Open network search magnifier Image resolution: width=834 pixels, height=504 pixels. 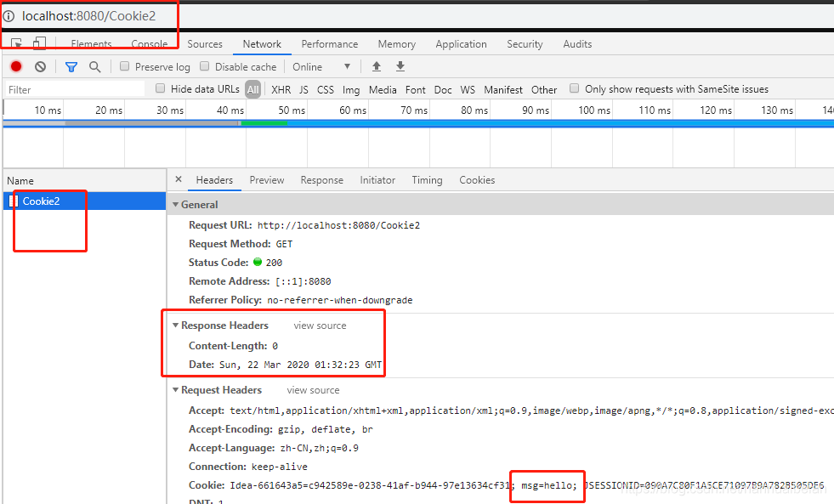pyautogui.click(x=94, y=66)
